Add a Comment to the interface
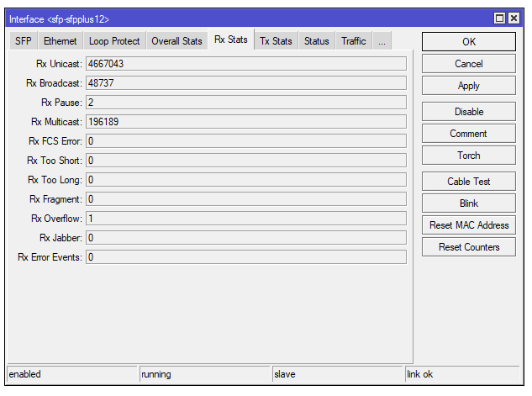 click(469, 134)
